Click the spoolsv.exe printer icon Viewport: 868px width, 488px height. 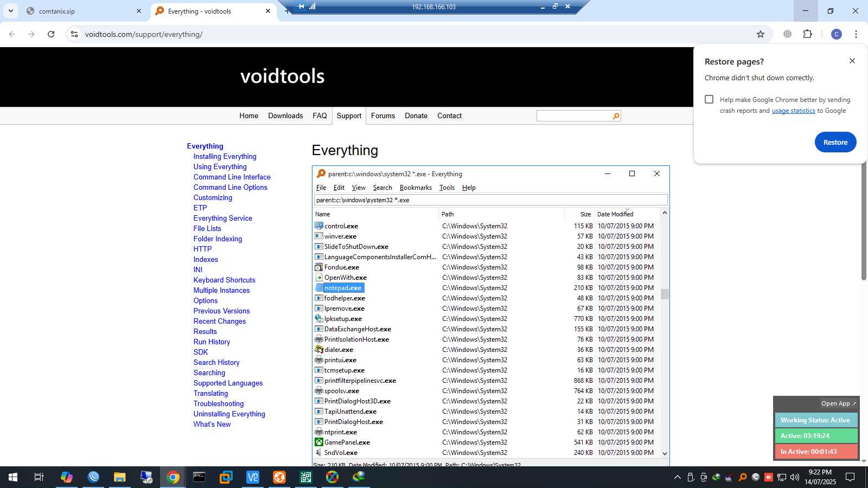click(x=319, y=390)
